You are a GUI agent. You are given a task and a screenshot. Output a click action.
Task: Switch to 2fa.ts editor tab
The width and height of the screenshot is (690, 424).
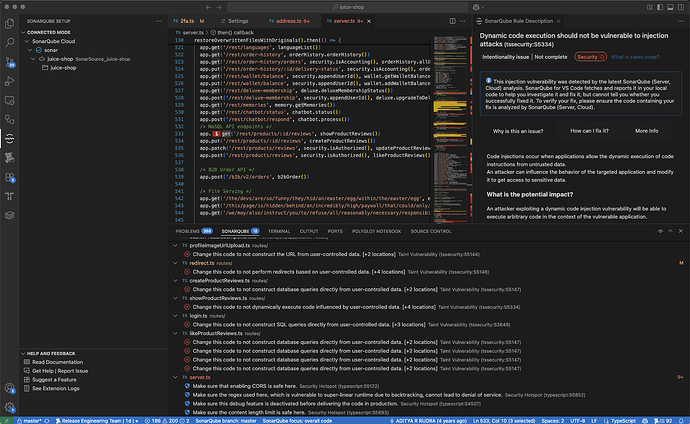coord(189,21)
